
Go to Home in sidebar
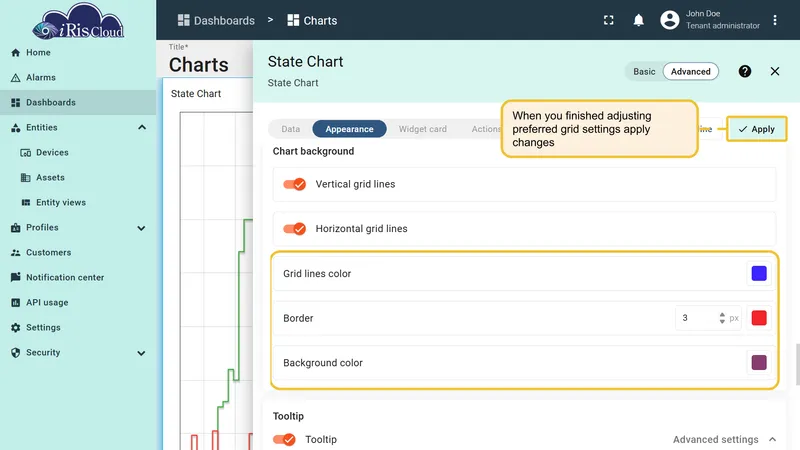pos(38,53)
